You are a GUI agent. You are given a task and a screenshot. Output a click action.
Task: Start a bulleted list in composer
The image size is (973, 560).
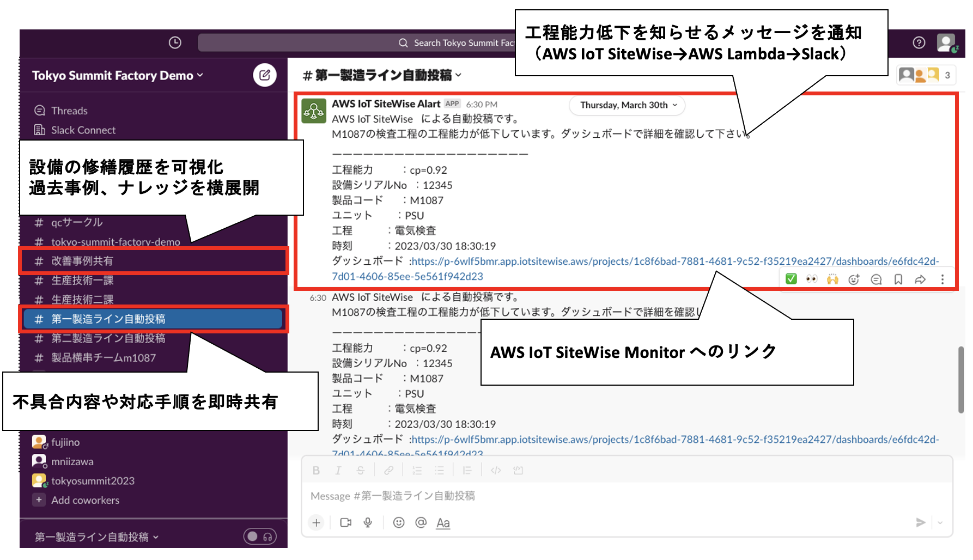tap(439, 470)
